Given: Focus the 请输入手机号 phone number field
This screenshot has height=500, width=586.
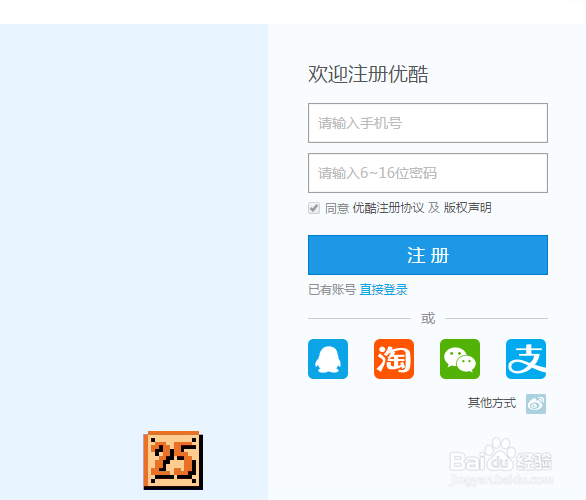Looking at the screenshot, I should point(428,123).
